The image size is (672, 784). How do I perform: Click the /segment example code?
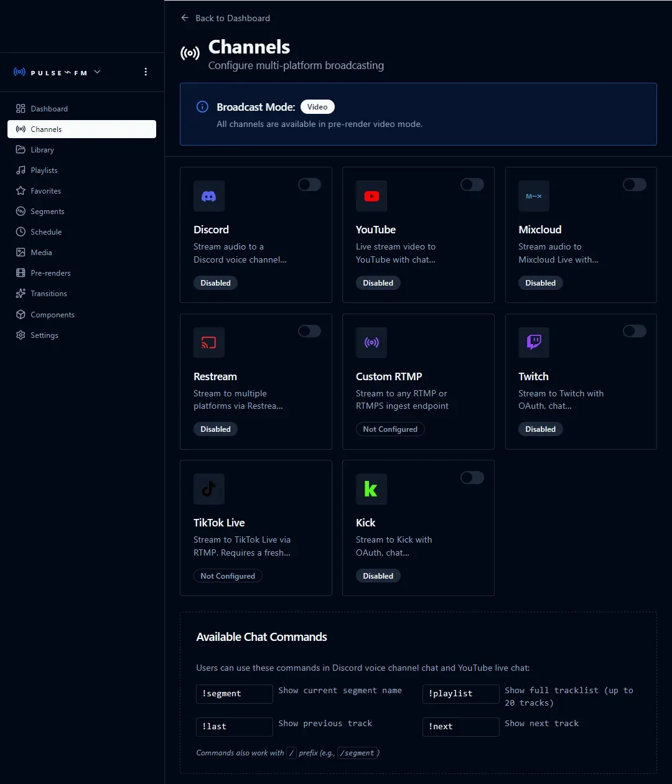pos(357,753)
